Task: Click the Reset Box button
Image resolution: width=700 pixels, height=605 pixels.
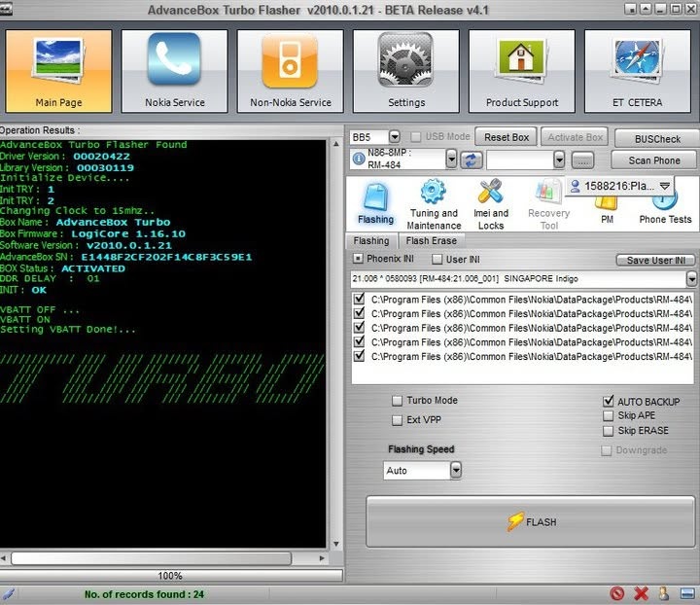Action: (x=507, y=137)
